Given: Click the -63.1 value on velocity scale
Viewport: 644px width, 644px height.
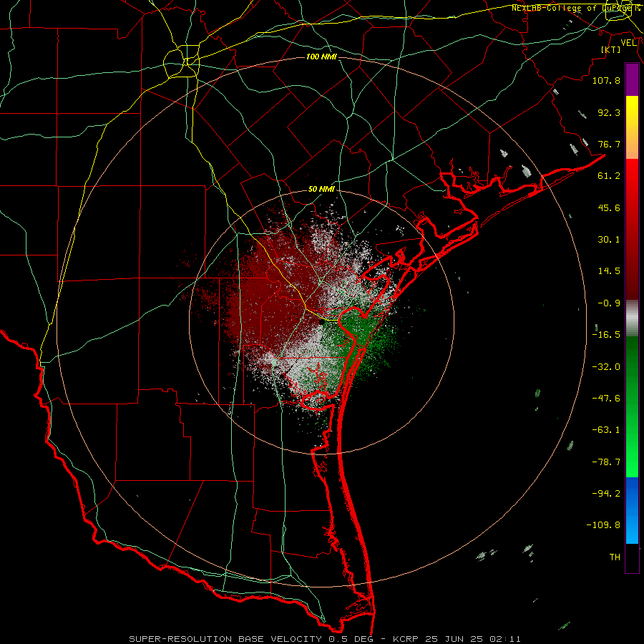Looking at the screenshot, I should tap(606, 430).
